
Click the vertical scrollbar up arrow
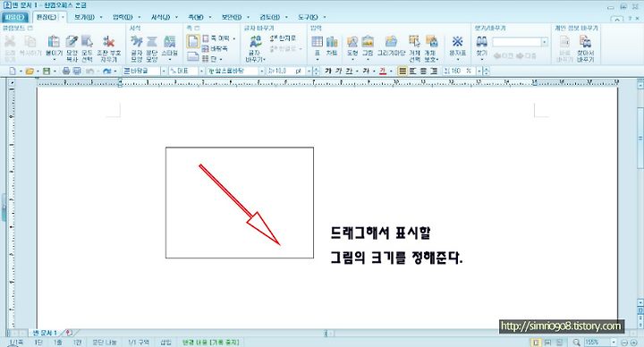[x=640, y=85]
